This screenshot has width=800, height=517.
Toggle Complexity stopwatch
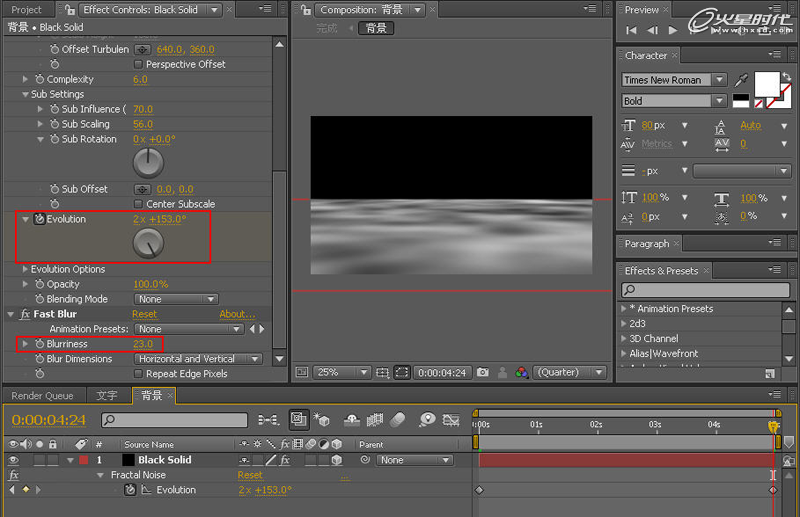(x=39, y=79)
